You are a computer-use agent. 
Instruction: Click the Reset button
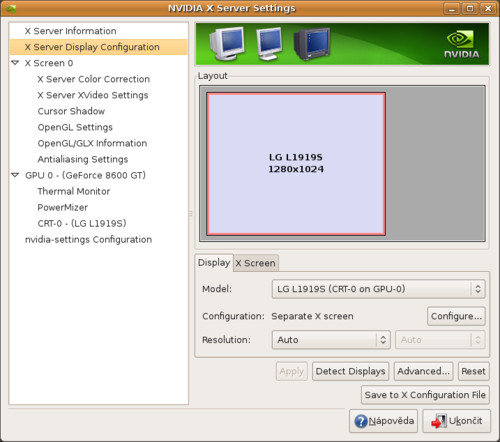(473, 371)
